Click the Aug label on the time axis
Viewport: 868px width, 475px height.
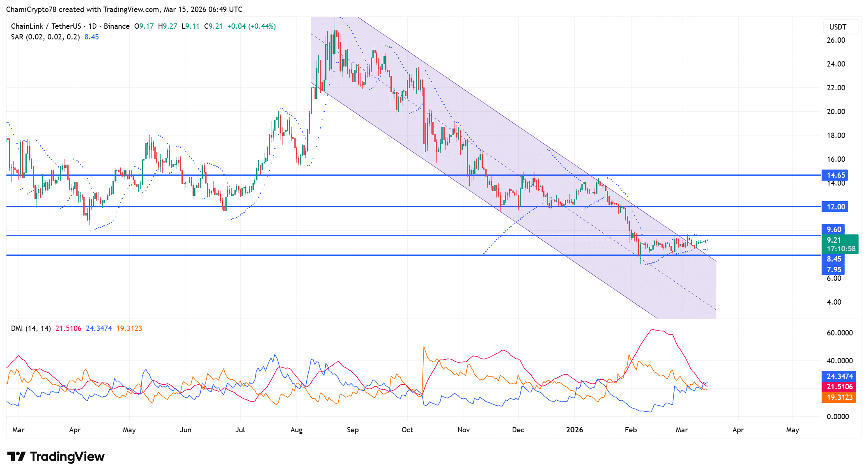[x=296, y=430]
